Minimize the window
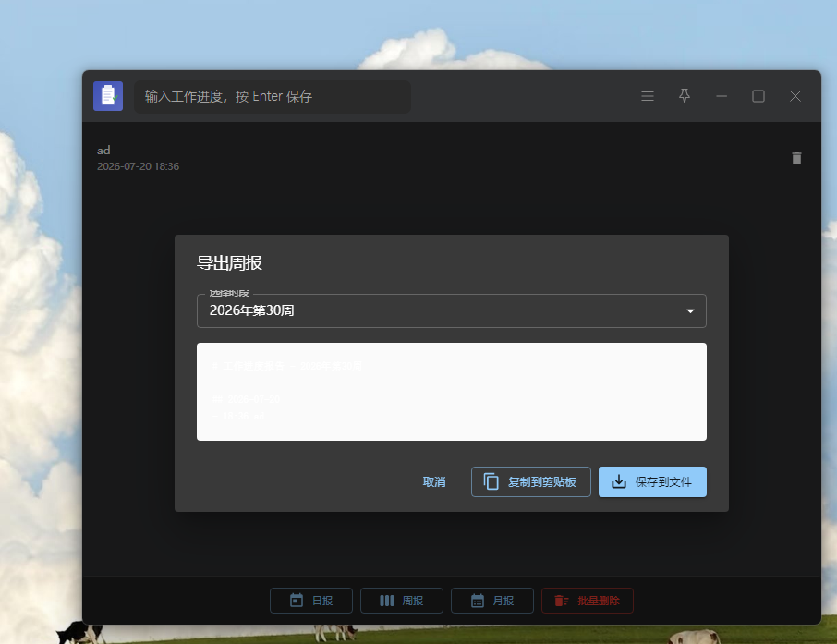Screen dimensions: 837x644 click(x=722, y=96)
